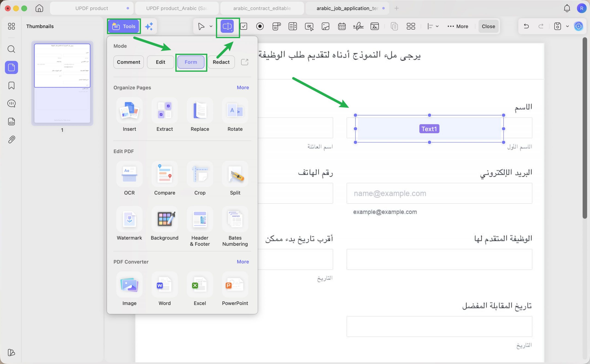Click More next to Organize Pages

pos(243,87)
